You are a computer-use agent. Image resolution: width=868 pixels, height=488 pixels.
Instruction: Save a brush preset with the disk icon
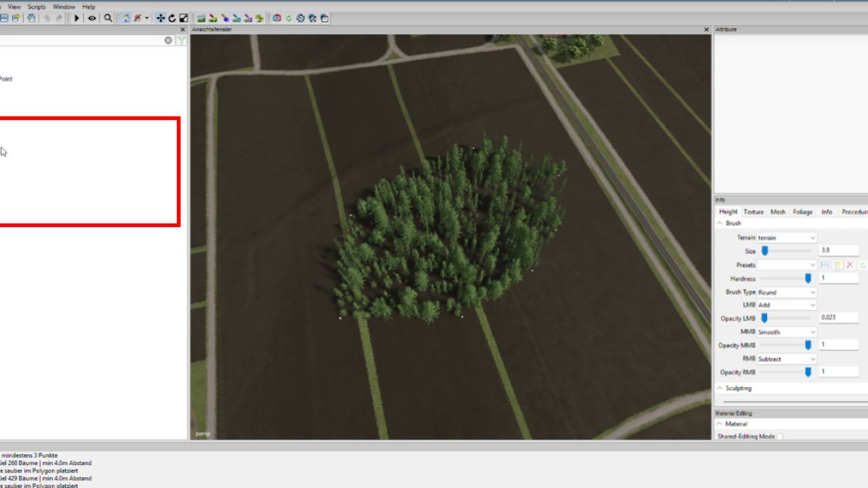click(825, 265)
